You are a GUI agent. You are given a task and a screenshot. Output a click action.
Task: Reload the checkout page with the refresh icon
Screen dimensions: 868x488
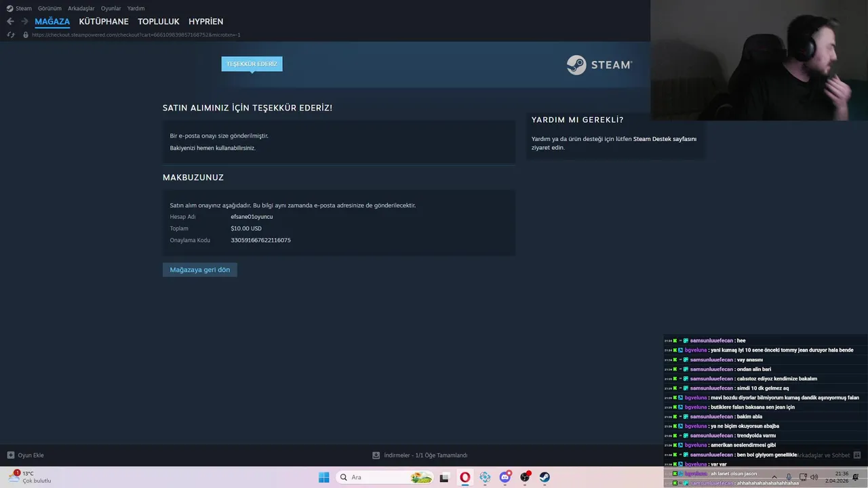tap(11, 35)
